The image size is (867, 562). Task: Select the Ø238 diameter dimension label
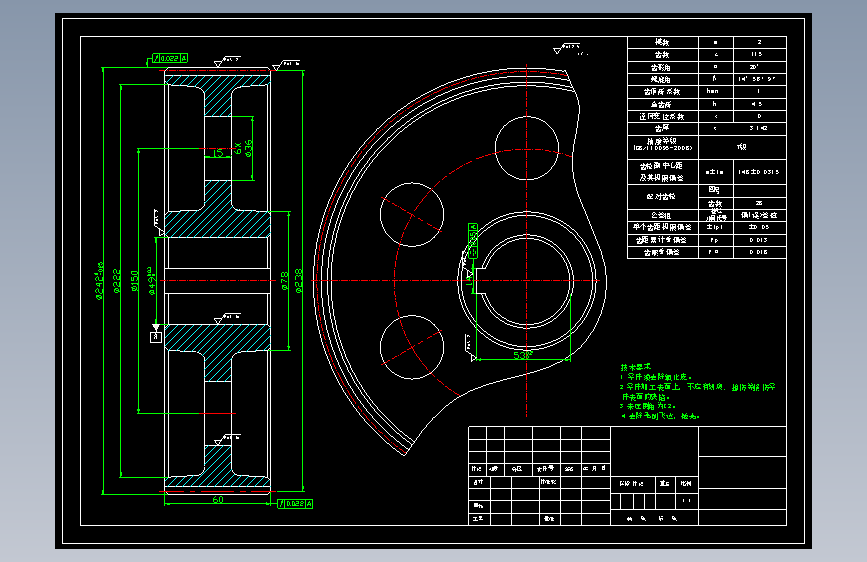coord(299,280)
